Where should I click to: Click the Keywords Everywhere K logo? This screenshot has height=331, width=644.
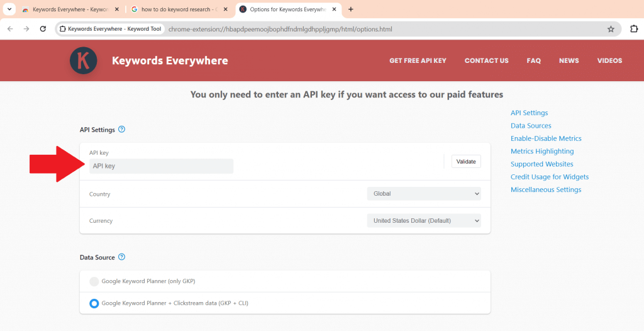84,60
